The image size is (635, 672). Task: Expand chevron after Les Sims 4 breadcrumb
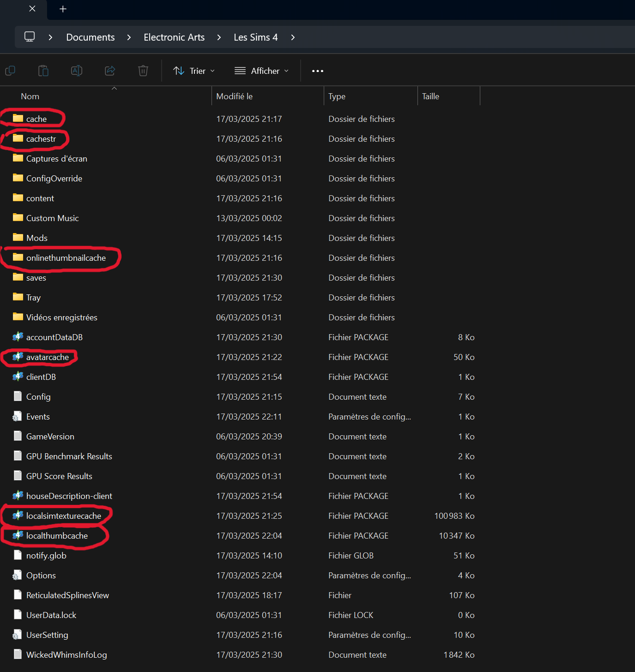coord(293,37)
